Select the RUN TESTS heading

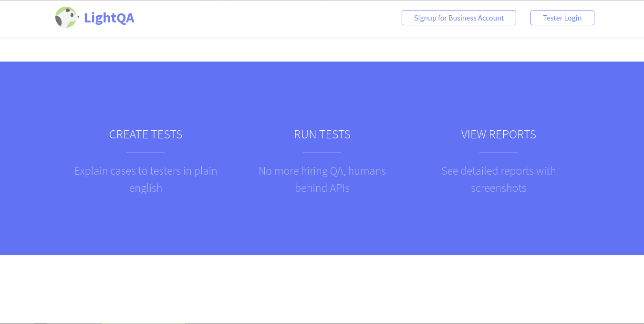[x=322, y=135]
